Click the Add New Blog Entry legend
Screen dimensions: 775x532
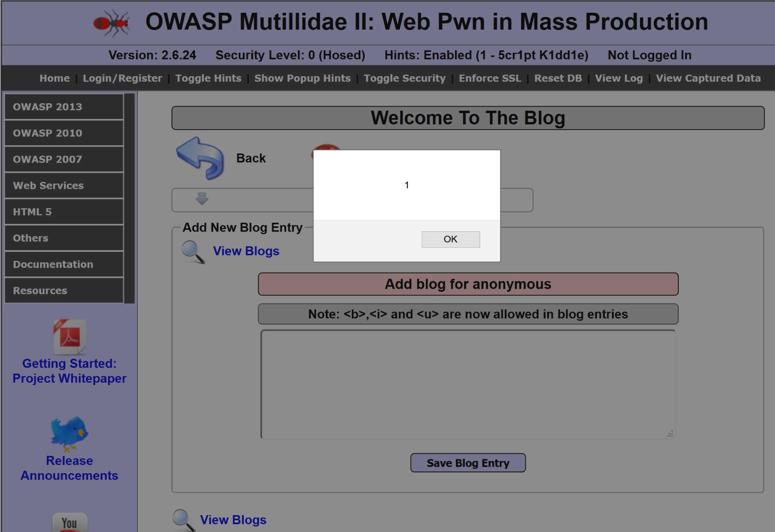(243, 228)
